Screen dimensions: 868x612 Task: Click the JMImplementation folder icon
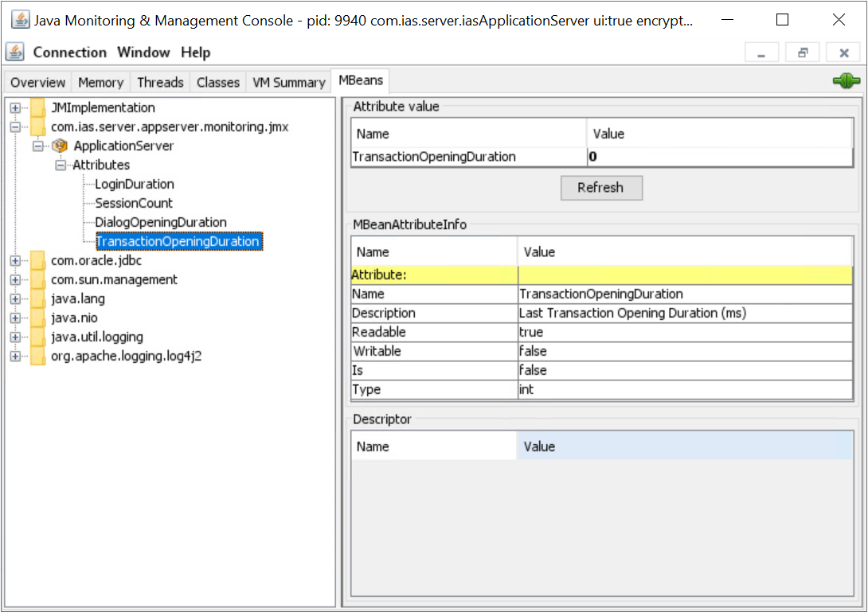(x=37, y=108)
